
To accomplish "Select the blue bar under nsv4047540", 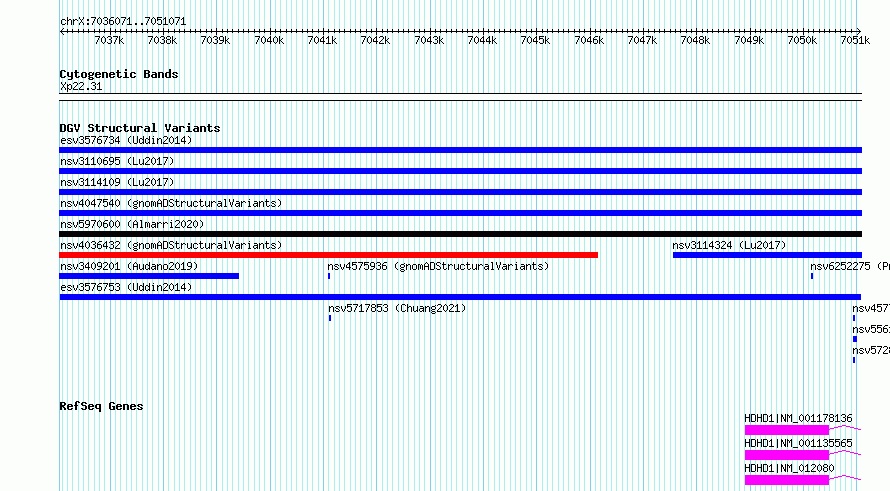I will pyautogui.click(x=460, y=213).
